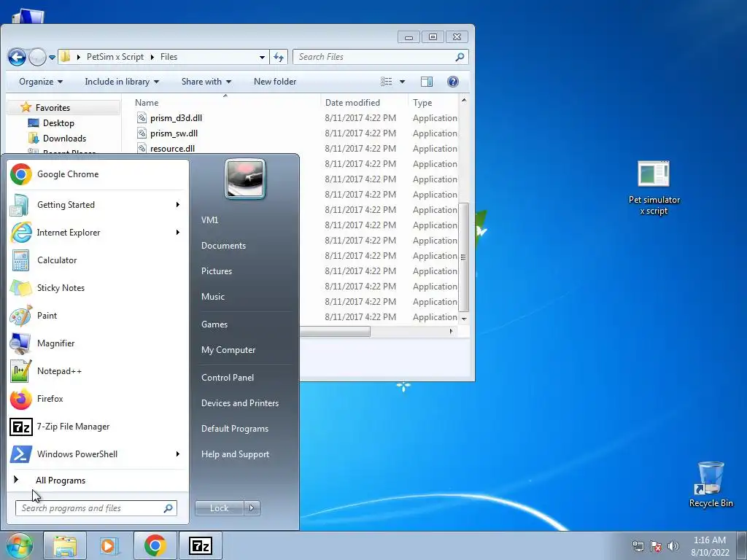This screenshot has height=560, width=747.
Task: Open Desktop in Favorites pane
Action: (x=58, y=122)
